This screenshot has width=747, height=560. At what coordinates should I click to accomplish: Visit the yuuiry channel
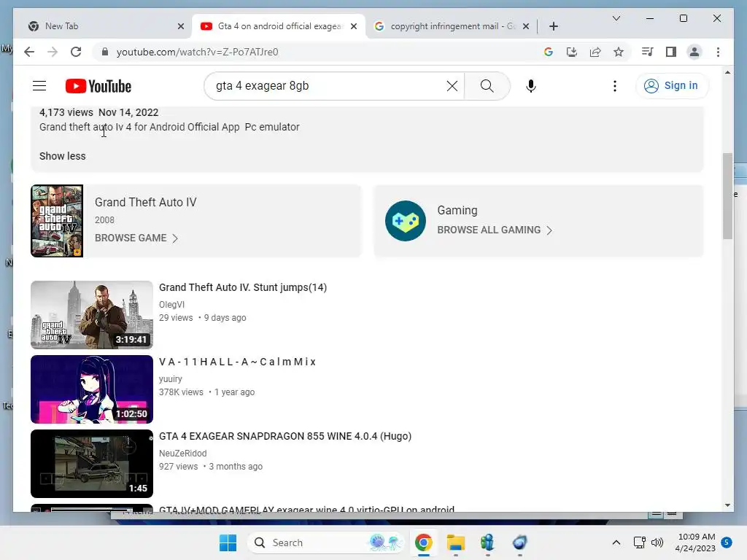(x=171, y=379)
